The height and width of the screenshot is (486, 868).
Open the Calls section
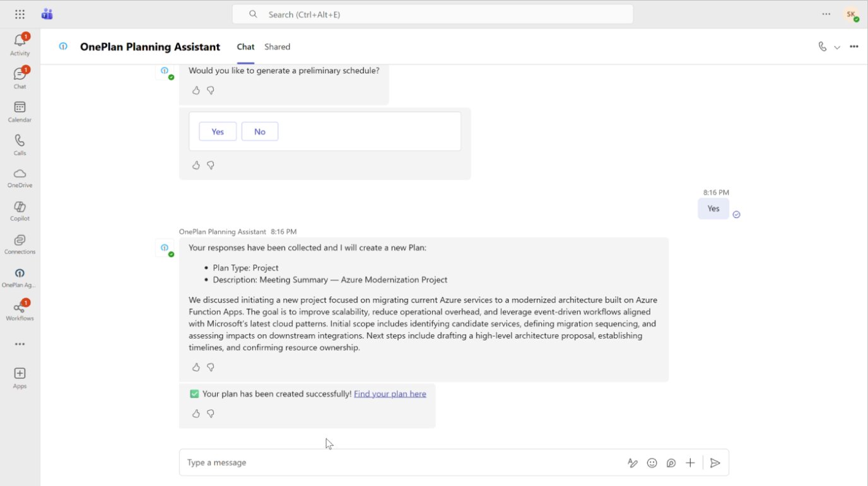pyautogui.click(x=20, y=145)
